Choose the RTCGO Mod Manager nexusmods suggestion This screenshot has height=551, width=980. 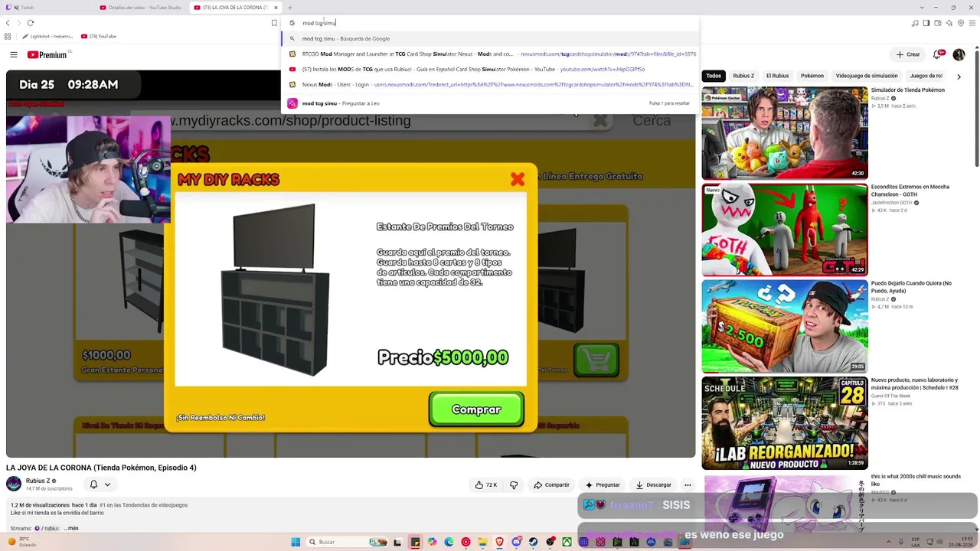click(490, 54)
